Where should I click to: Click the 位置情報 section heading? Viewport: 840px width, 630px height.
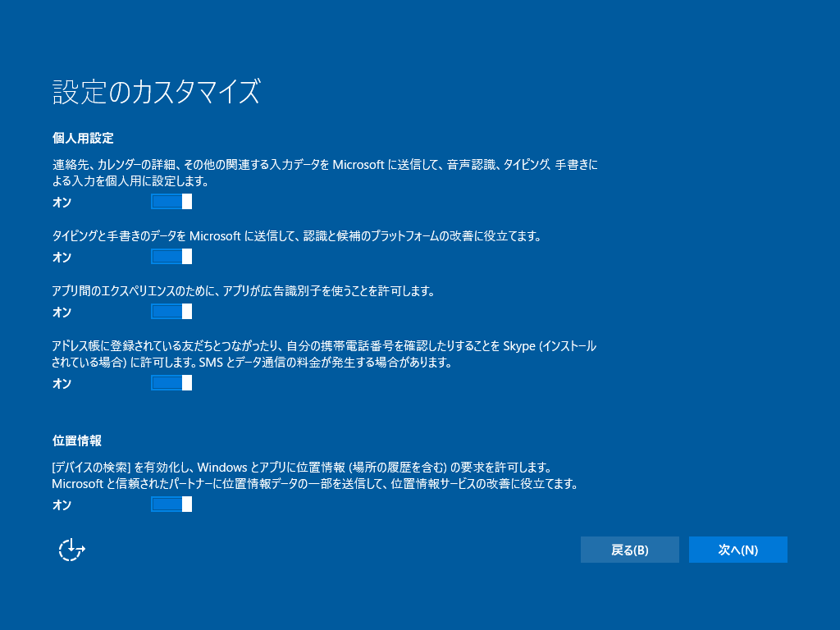[77, 441]
